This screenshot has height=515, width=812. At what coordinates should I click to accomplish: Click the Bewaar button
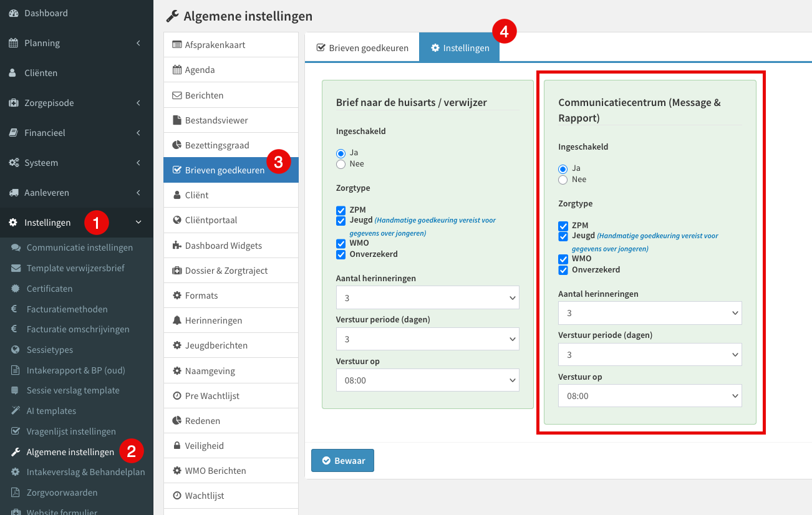pos(342,461)
